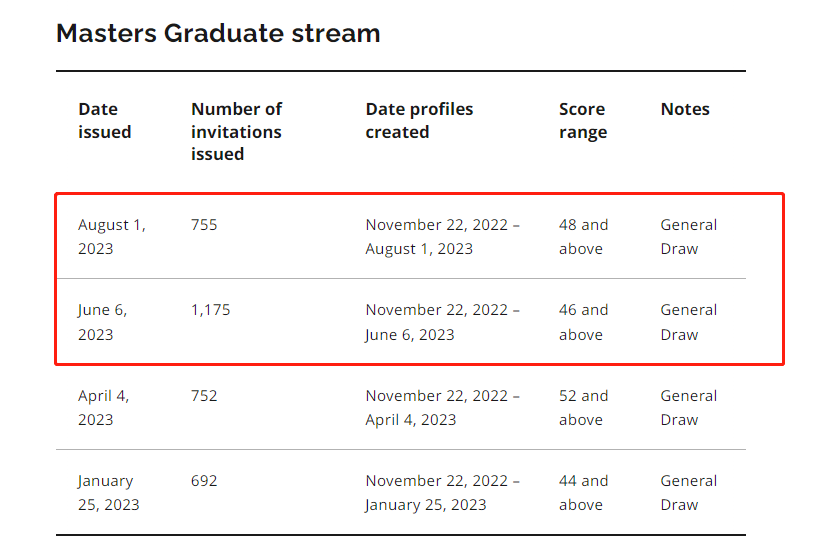
Task: Click the 752 invitations cell
Action: (204, 396)
